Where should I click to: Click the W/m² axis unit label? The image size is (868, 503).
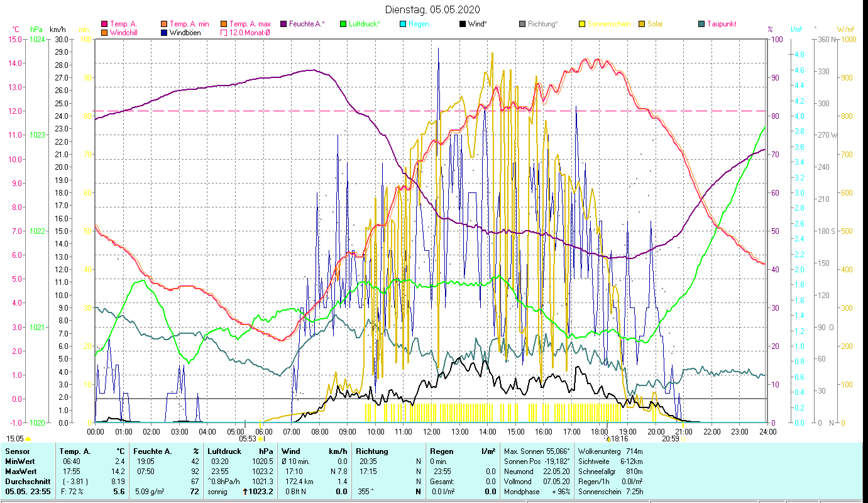[x=845, y=29]
